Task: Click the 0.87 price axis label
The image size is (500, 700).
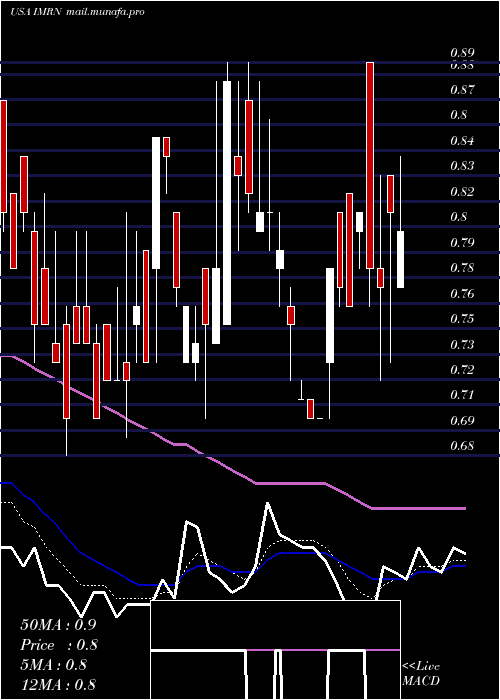Action: click(462, 90)
